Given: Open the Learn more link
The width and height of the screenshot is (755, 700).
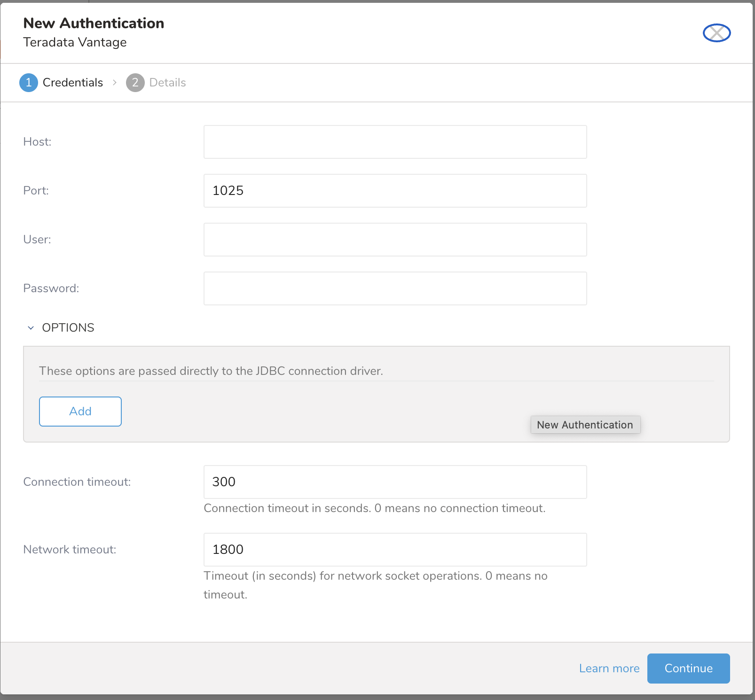Looking at the screenshot, I should tap(609, 669).
